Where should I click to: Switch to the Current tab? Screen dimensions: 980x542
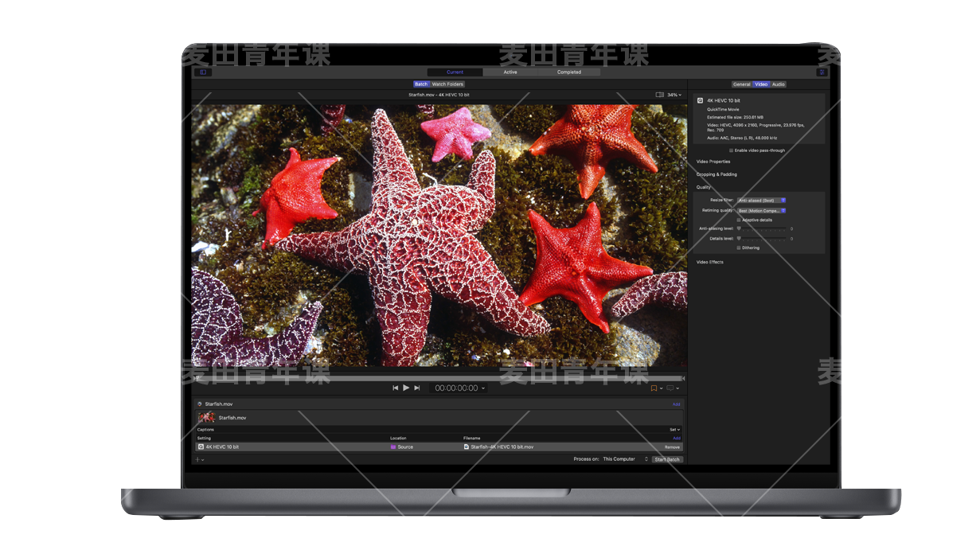pos(455,72)
